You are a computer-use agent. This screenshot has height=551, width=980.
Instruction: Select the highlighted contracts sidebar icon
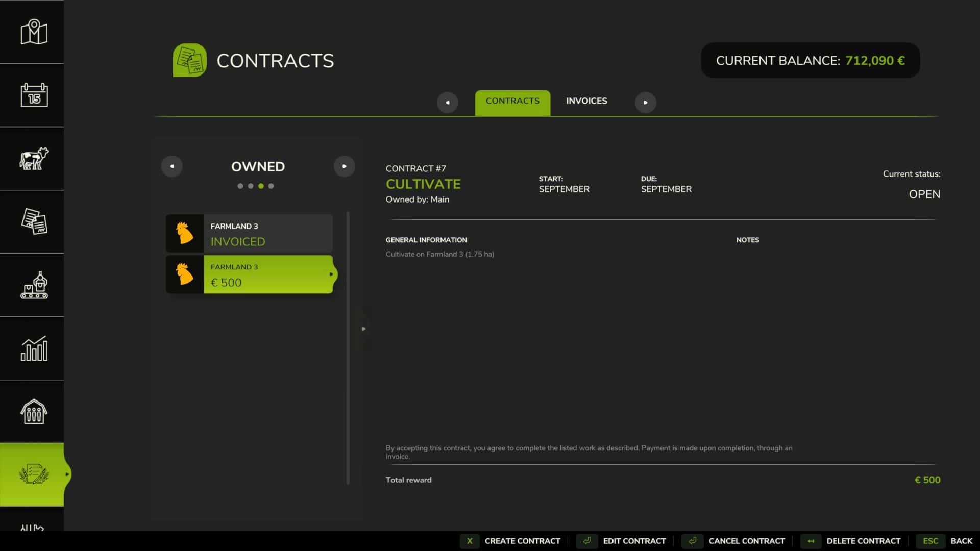(34, 474)
